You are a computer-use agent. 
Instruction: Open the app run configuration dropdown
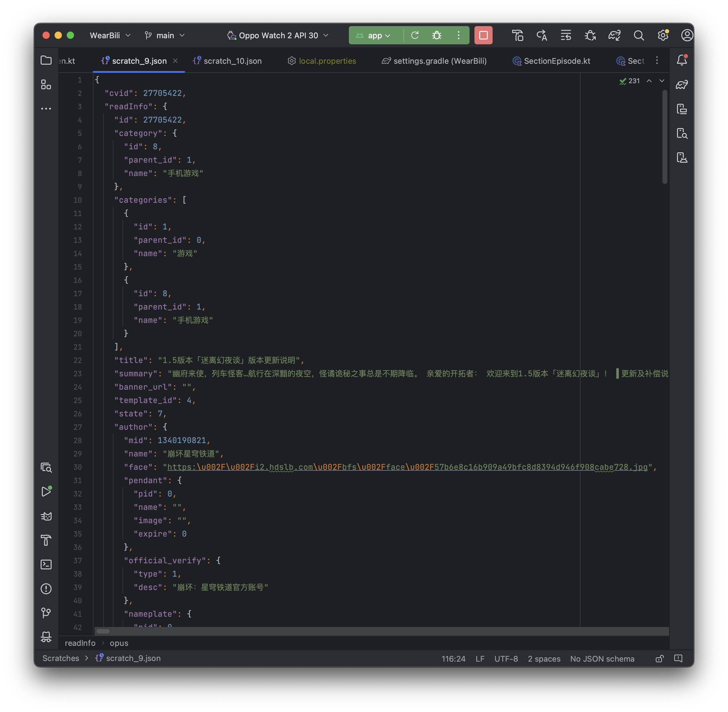point(375,35)
